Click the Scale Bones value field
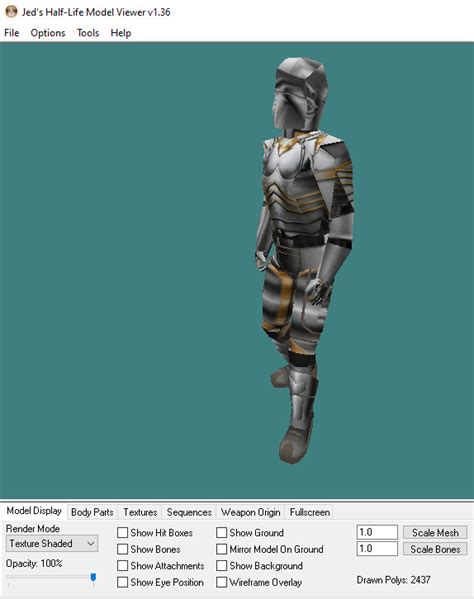 [x=377, y=549]
